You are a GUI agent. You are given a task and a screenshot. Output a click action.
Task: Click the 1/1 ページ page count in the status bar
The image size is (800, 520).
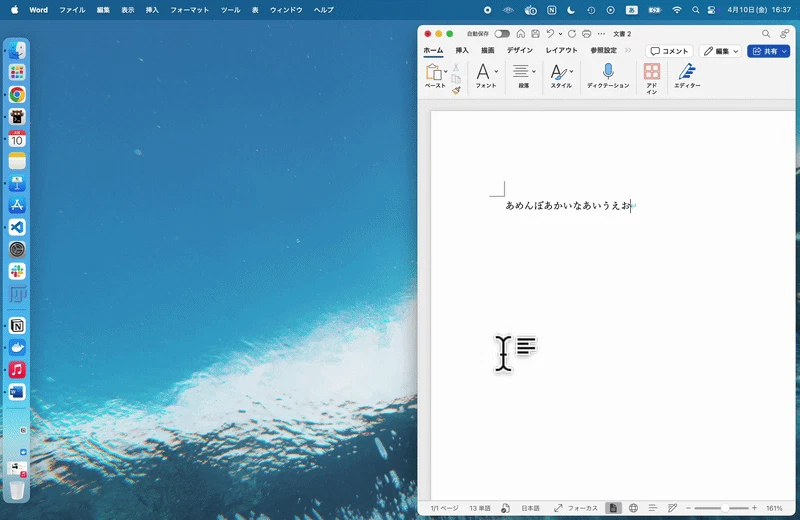tap(444, 508)
